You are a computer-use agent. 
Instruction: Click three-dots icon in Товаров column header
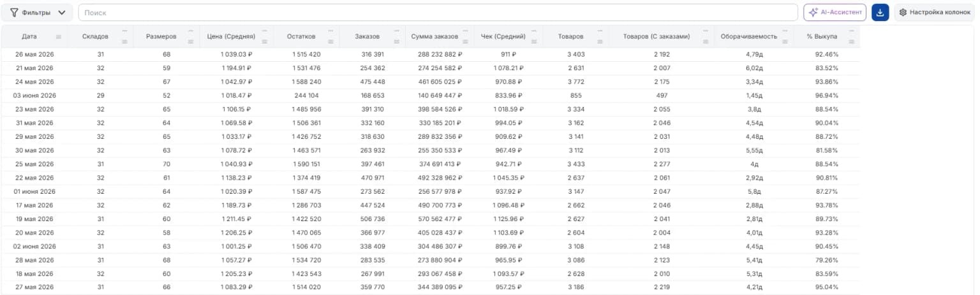point(601,31)
